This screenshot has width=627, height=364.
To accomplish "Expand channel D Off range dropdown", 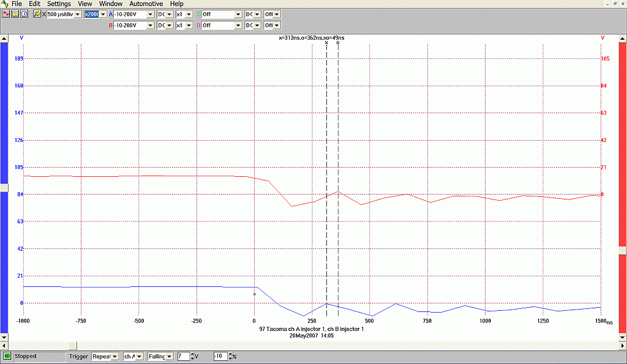I will (238, 26).
